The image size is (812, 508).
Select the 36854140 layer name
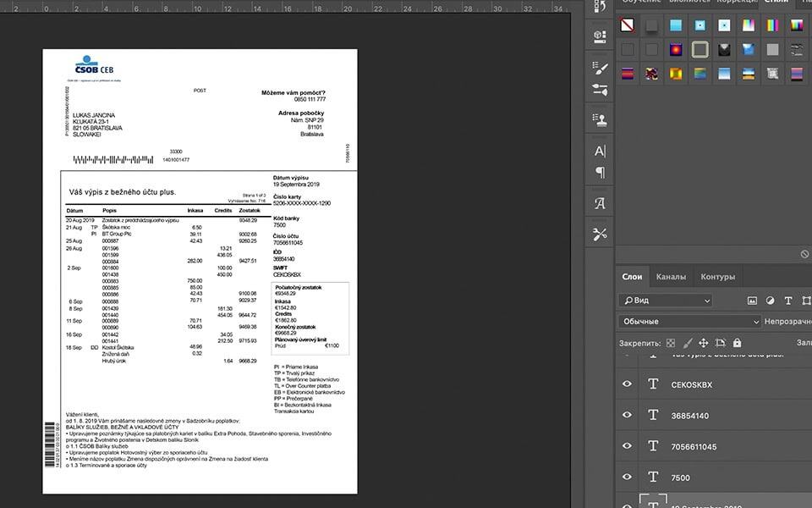pos(690,416)
